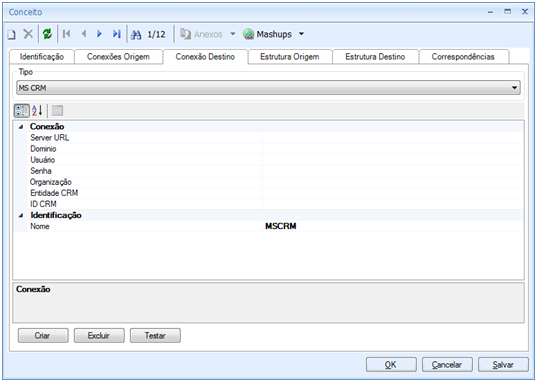Click the property pages icon

point(57,111)
